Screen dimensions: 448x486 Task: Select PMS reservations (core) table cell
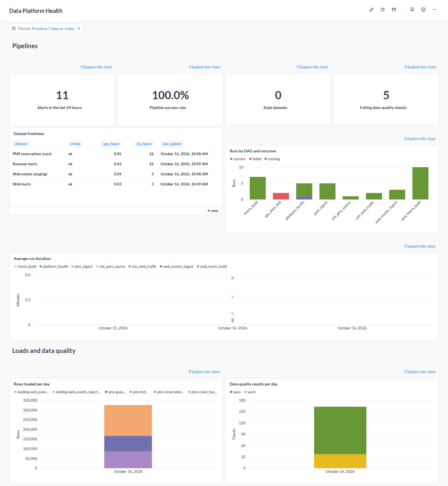(x=32, y=154)
